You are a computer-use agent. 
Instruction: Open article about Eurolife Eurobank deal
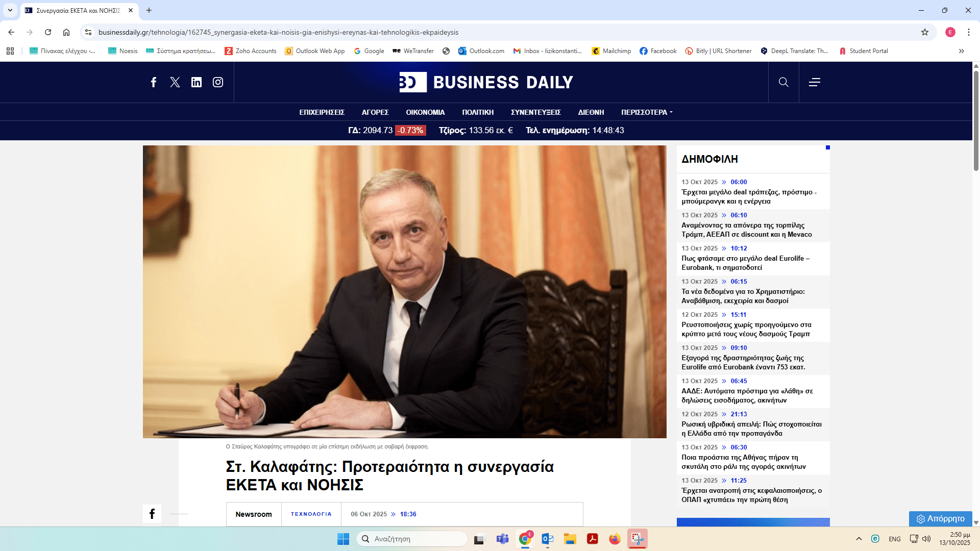(745, 263)
